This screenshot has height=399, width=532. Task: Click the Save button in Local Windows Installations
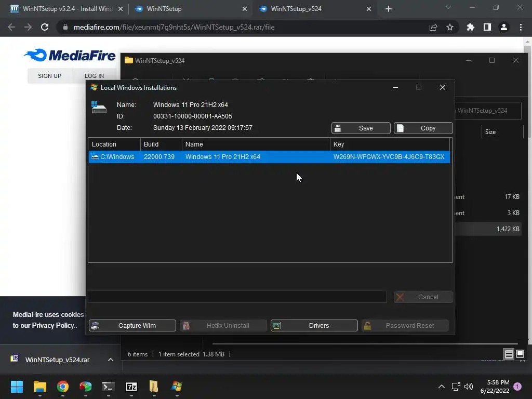click(x=361, y=128)
